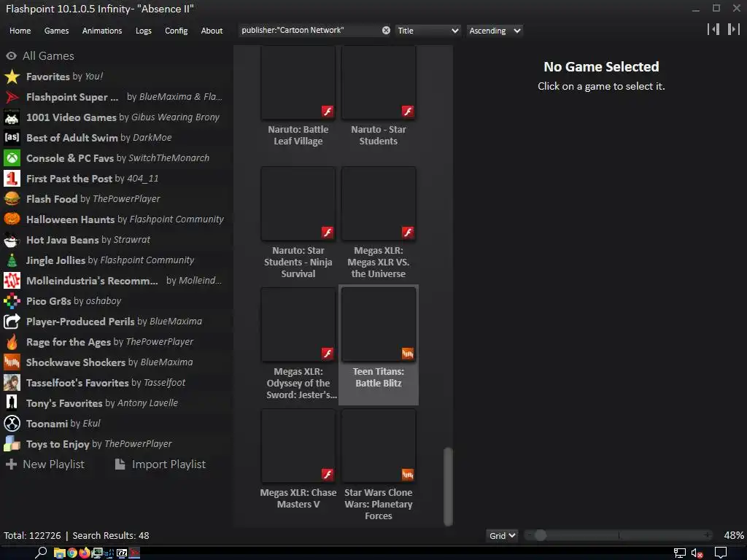Open the Logs menu tab
The image size is (747, 560).
point(144,31)
